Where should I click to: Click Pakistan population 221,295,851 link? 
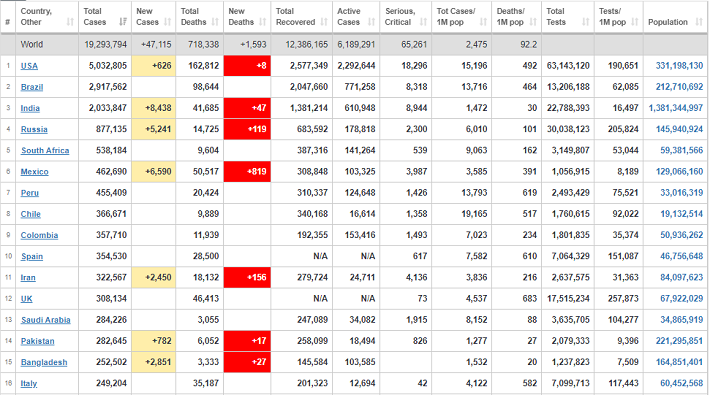[x=679, y=341]
